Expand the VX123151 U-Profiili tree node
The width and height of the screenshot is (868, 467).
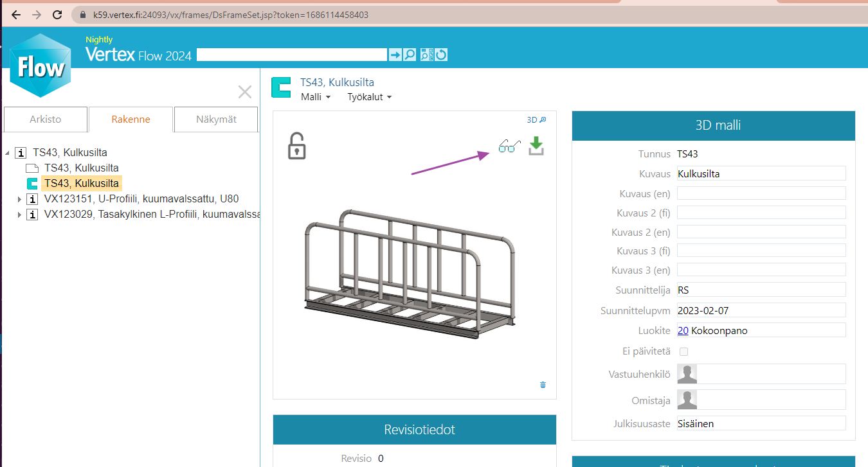(19, 199)
